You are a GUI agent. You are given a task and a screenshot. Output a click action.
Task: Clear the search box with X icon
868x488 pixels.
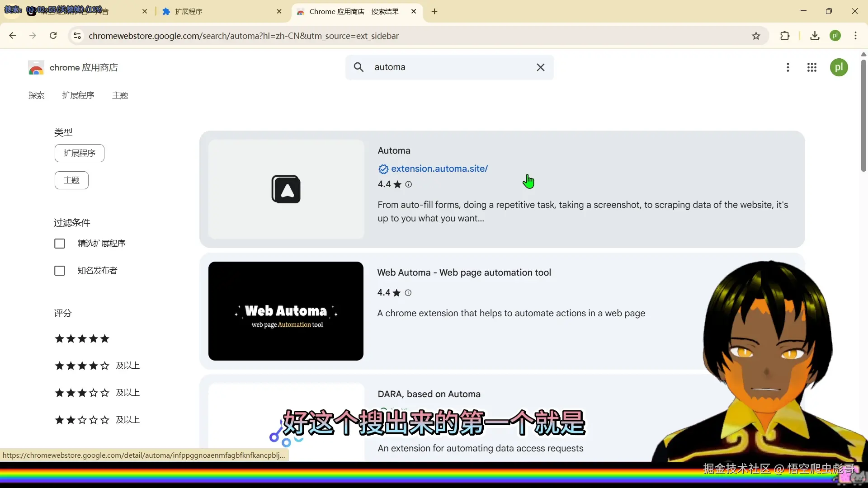[x=540, y=67]
